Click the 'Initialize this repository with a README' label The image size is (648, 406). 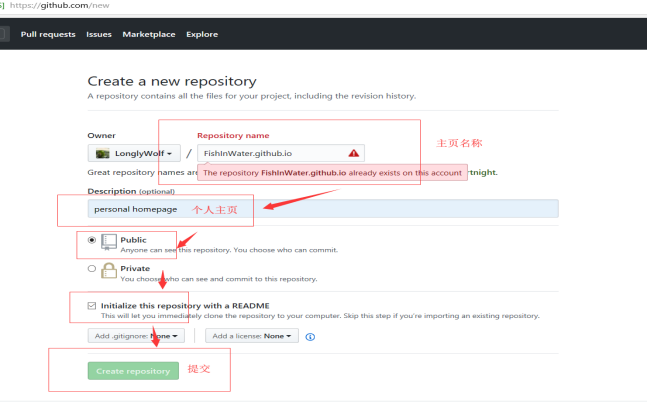185,306
